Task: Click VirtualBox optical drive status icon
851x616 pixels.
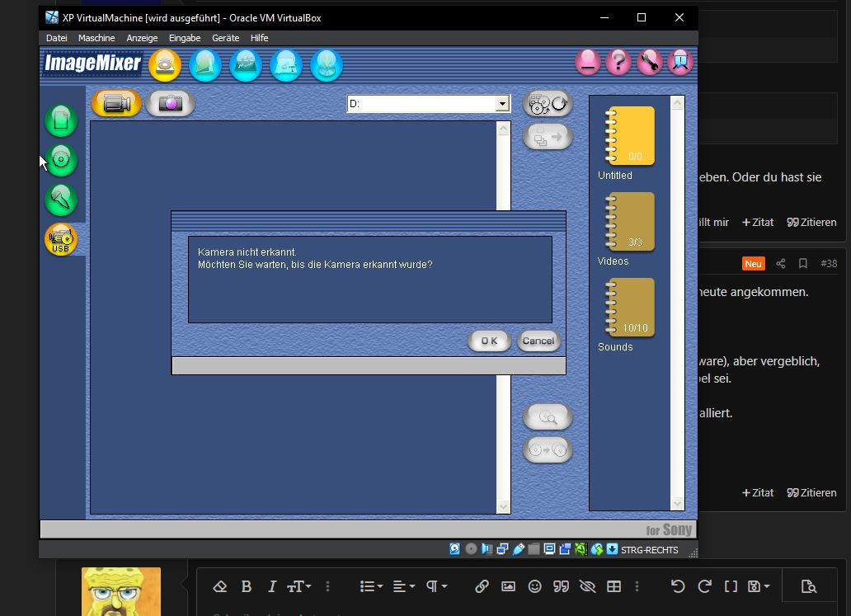Action: pos(471,549)
